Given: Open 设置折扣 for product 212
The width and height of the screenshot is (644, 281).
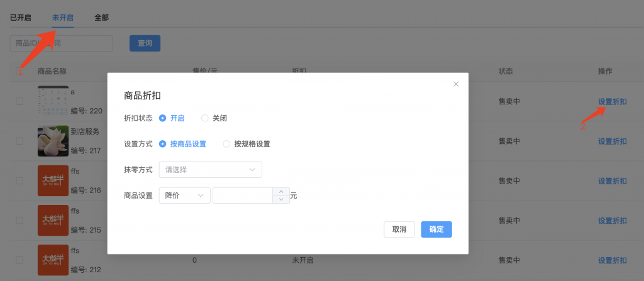Looking at the screenshot, I should click(613, 260).
